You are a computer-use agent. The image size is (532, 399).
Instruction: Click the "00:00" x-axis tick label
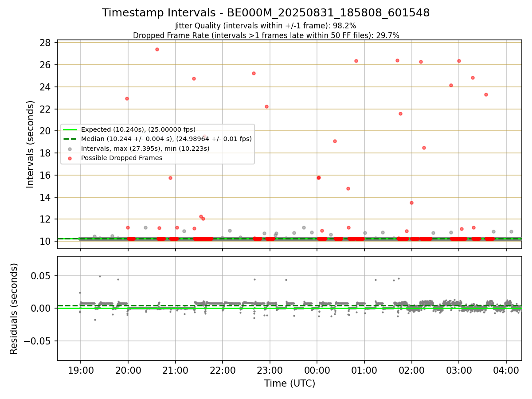click(317, 371)
